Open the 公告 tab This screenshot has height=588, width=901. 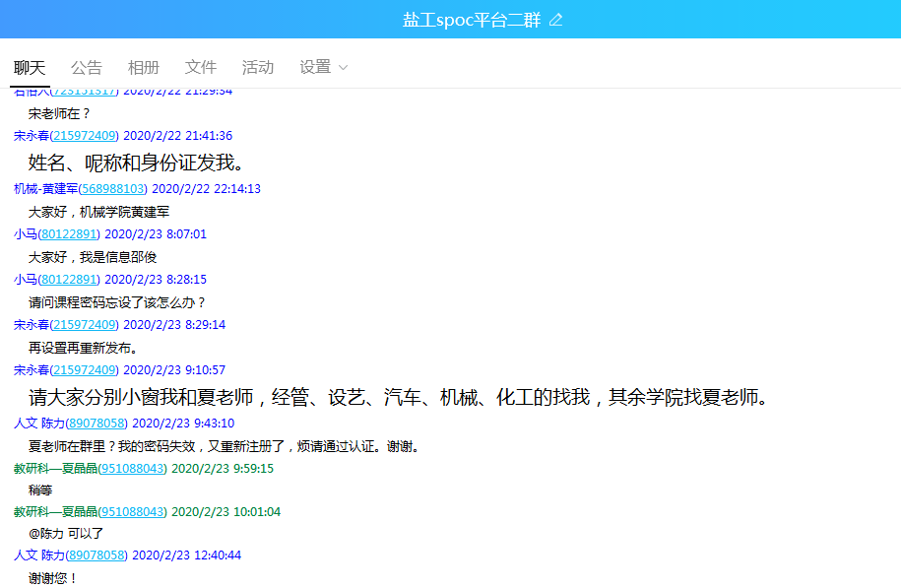point(87,67)
